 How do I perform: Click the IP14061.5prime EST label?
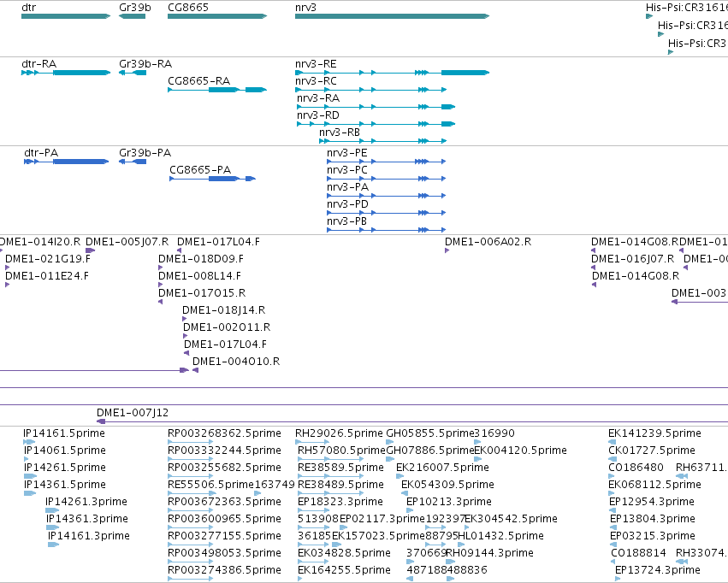(x=65, y=450)
